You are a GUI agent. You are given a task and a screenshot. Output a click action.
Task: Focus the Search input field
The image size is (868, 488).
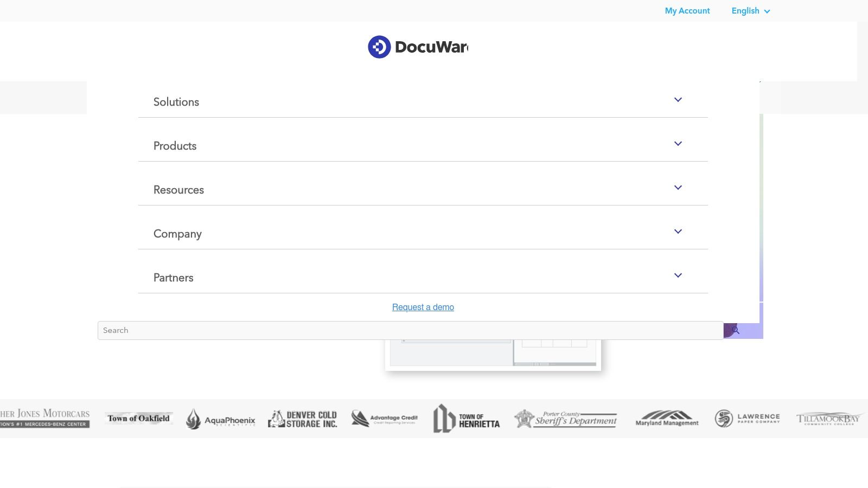(x=411, y=330)
